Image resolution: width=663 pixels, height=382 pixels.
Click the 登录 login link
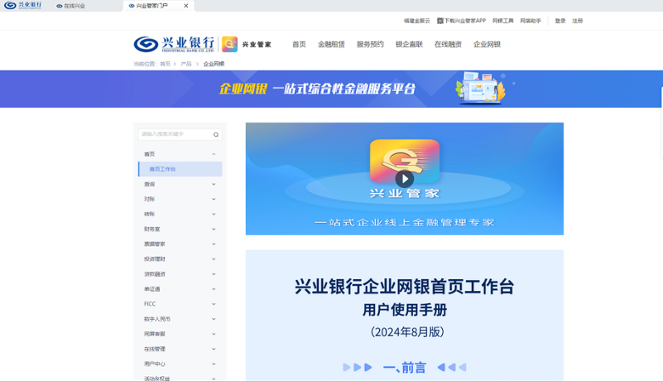click(560, 20)
